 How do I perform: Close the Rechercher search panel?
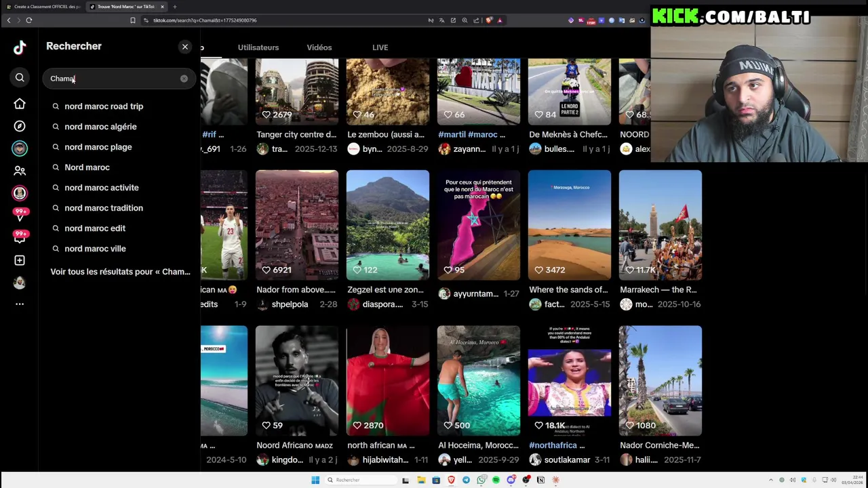pyautogui.click(x=185, y=47)
